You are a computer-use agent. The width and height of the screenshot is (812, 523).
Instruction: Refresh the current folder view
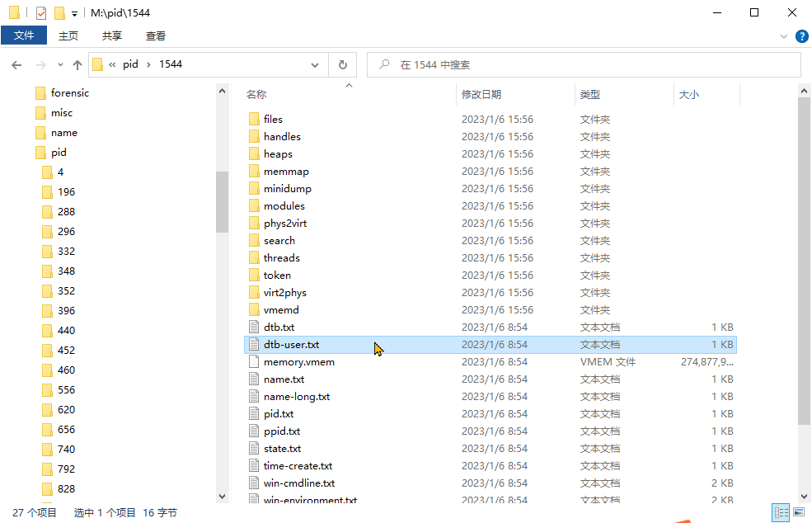tap(342, 65)
